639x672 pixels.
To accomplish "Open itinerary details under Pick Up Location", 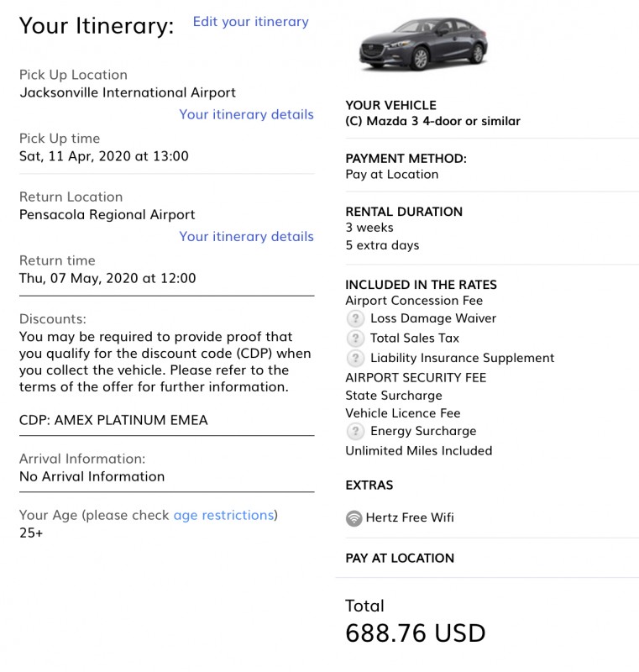I will coord(246,114).
